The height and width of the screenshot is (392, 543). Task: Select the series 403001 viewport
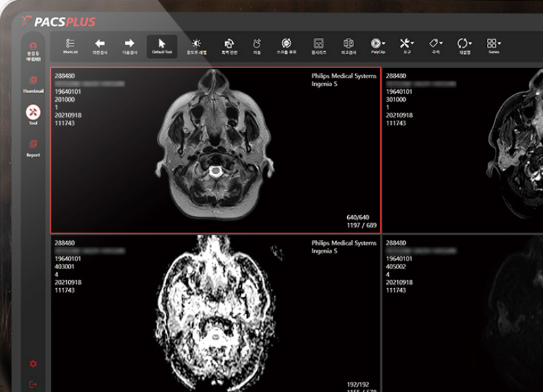[215, 314]
